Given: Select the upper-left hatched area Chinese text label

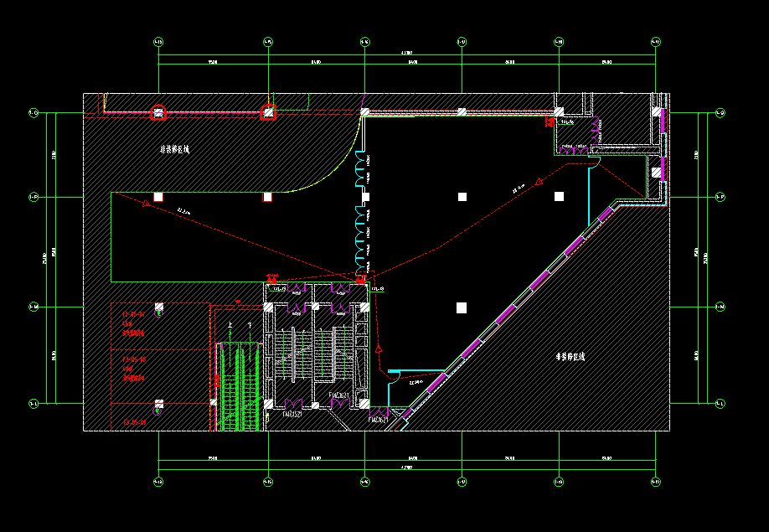Looking at the screenshot, I should click(x=175, y=150).
